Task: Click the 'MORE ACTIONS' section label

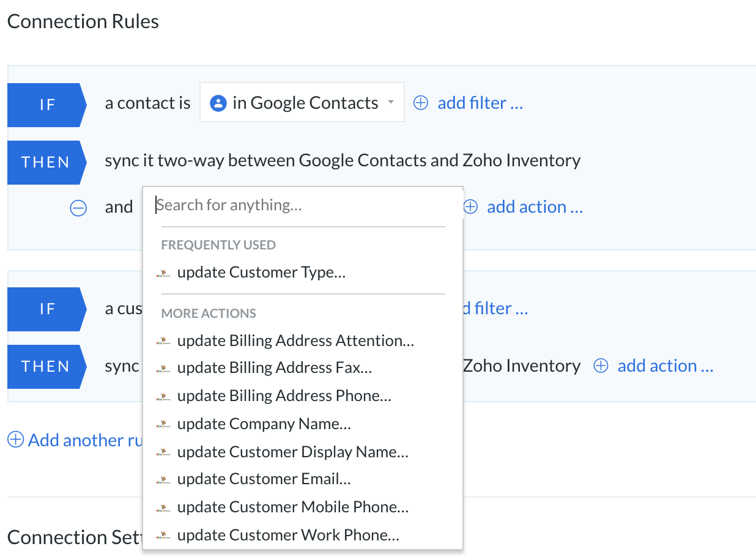Action: pyautogui.click(x=209, y=314)
